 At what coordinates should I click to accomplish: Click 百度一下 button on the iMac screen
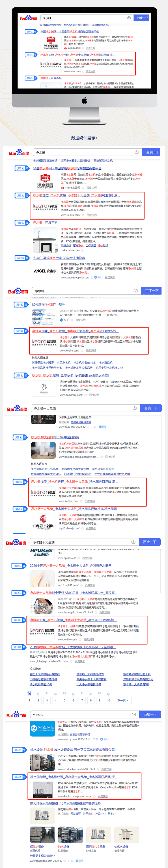(142, 18)
